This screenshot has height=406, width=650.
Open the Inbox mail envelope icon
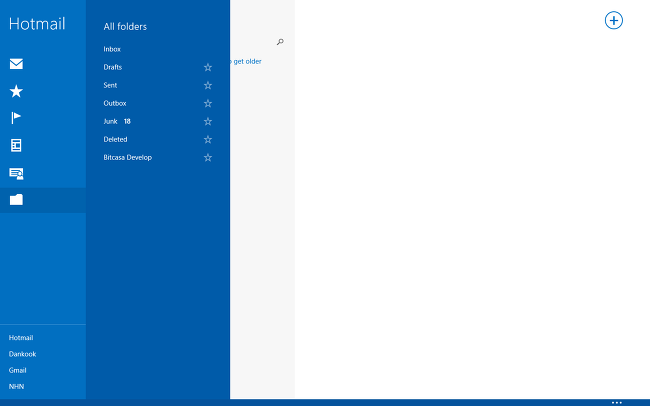(x=16, y=64)
